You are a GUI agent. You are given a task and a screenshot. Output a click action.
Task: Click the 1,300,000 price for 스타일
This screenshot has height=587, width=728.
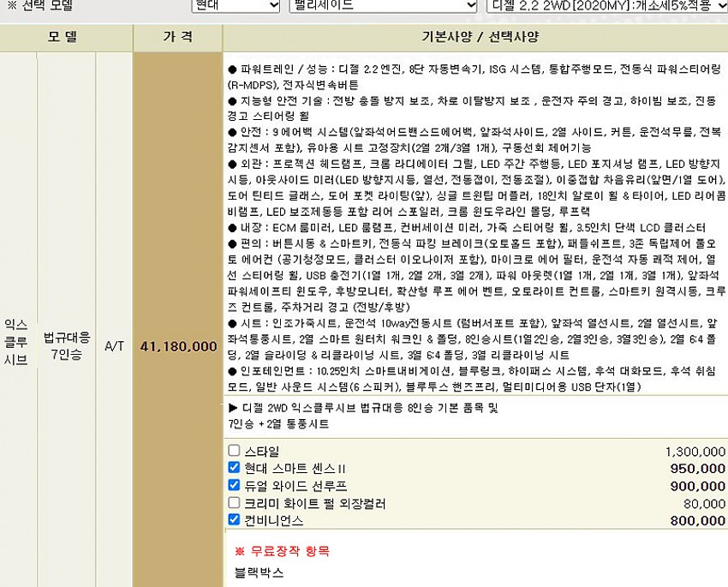click(695, 452)
